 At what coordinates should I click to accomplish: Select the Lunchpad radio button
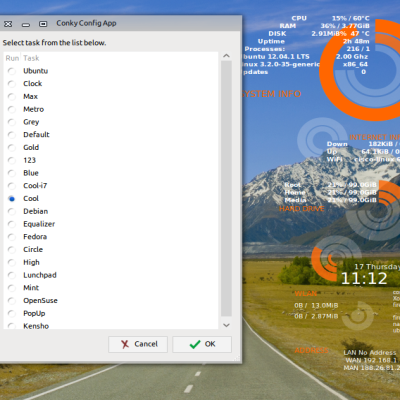(x=12, y=275)
